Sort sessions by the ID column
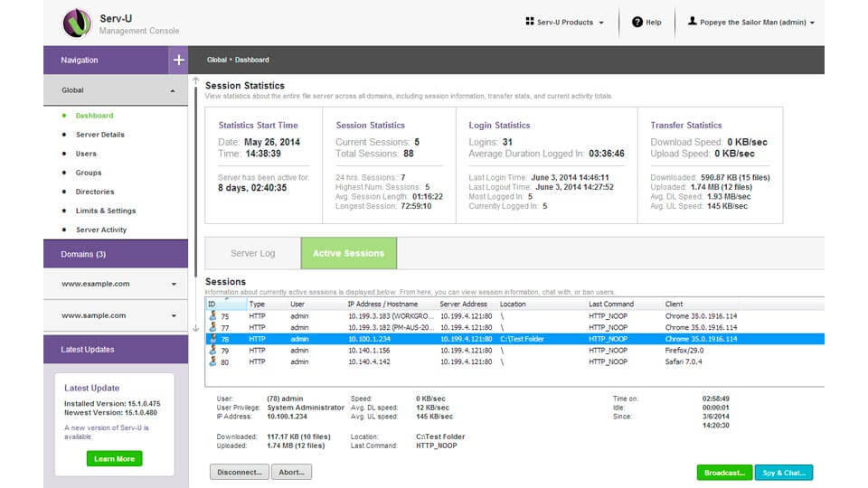 click(226, 304)
